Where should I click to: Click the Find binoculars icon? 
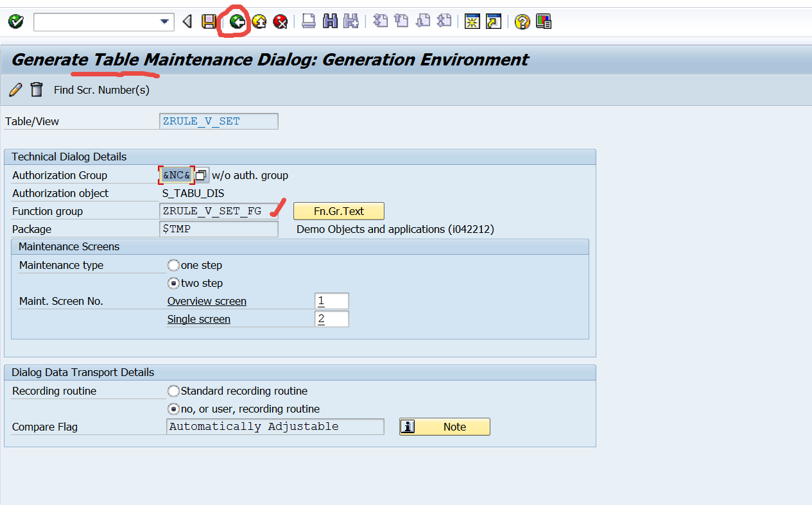pos(330,22)
